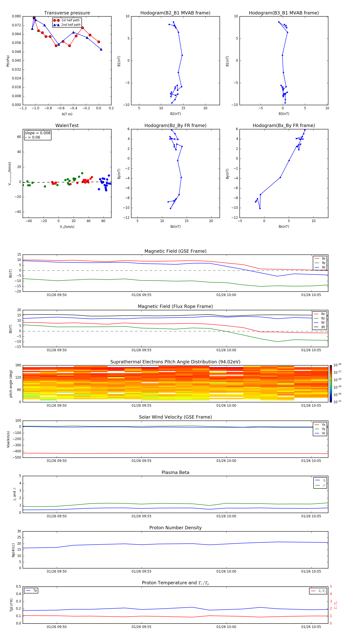Click the 'Magnetic Field (GSE Frame)' title
This screenshot has height=644, width=351.
pyautogui.click(x=175, y=251)
